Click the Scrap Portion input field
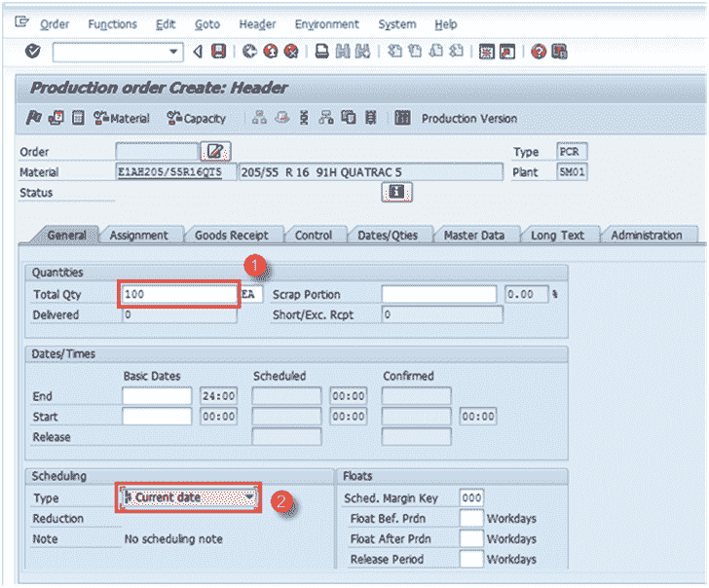Viewport: 709px width, 588px height. tap(438, 294)
